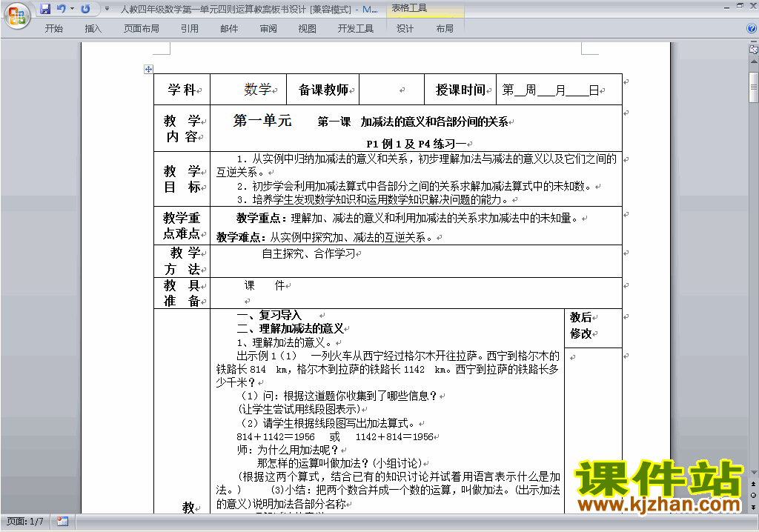Click the 自主探究、合作学习 text
The image size is (759, 532).
pyautogui.click(x=308, y=253)
